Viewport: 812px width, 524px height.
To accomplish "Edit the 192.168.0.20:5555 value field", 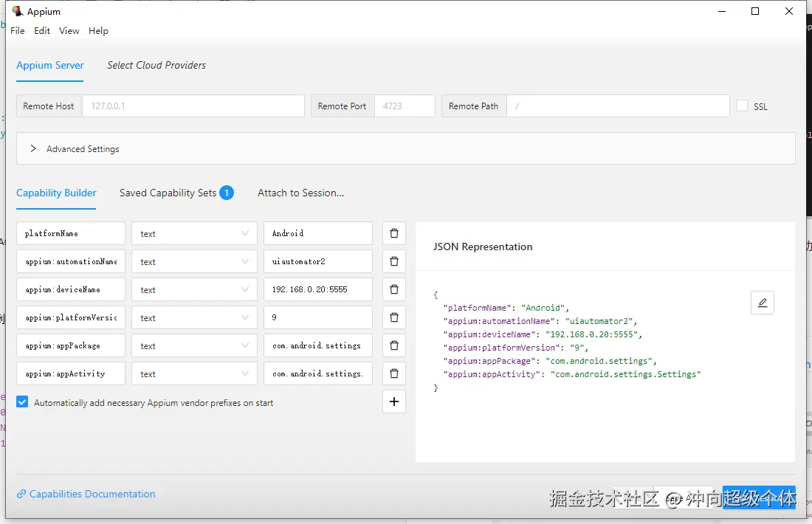I will pyautogui.click(x=318, y=289).
